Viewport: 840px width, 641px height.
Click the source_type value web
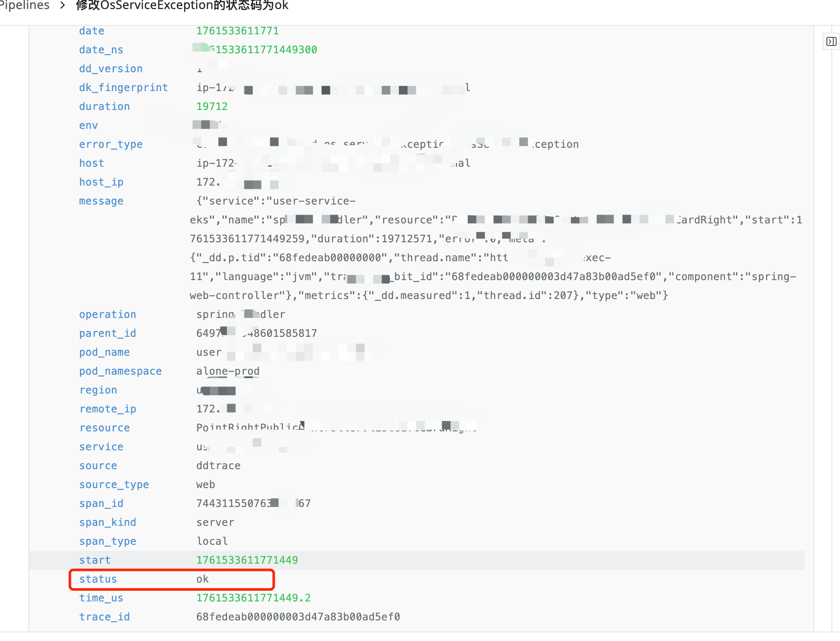[205, 485]
